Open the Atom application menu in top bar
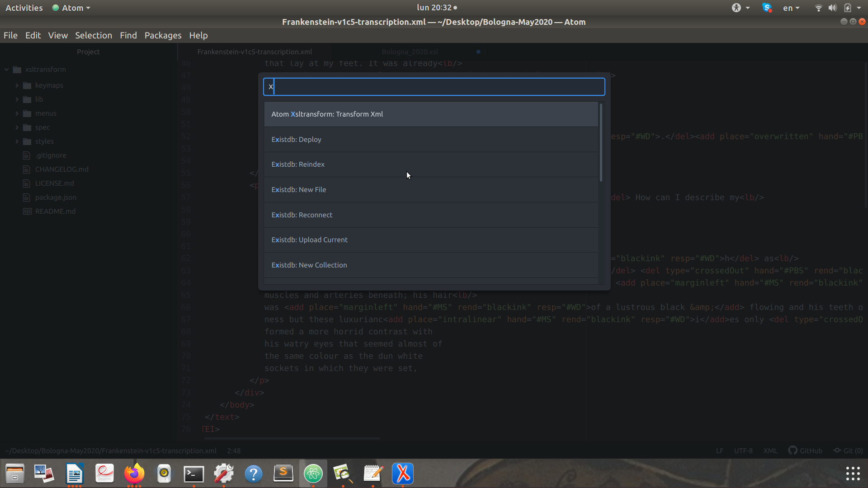This screenshot has width=868, height=488. (71, 8)
